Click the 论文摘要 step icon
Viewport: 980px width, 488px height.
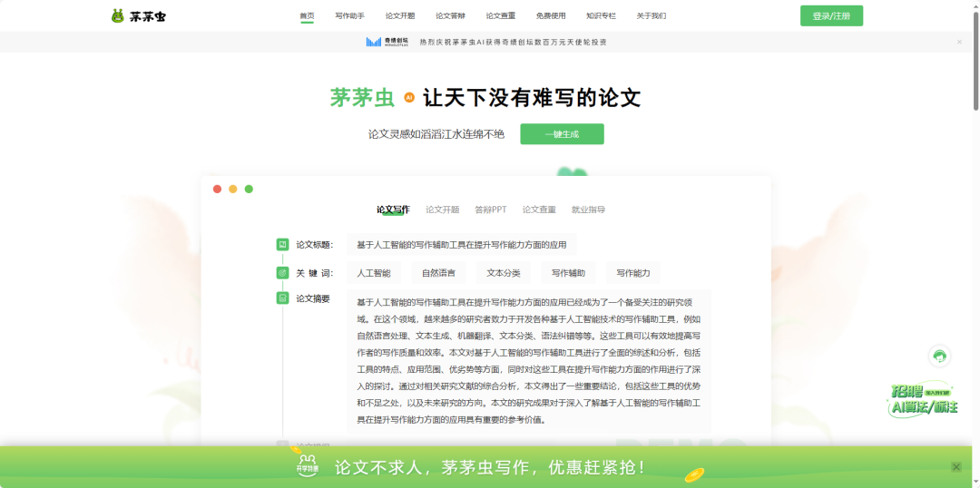[282, 298]
